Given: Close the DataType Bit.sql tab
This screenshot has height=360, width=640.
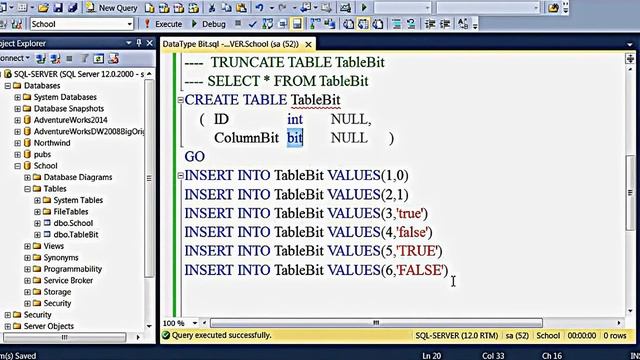Looking at the screenshot, I should tap(309, 44).
